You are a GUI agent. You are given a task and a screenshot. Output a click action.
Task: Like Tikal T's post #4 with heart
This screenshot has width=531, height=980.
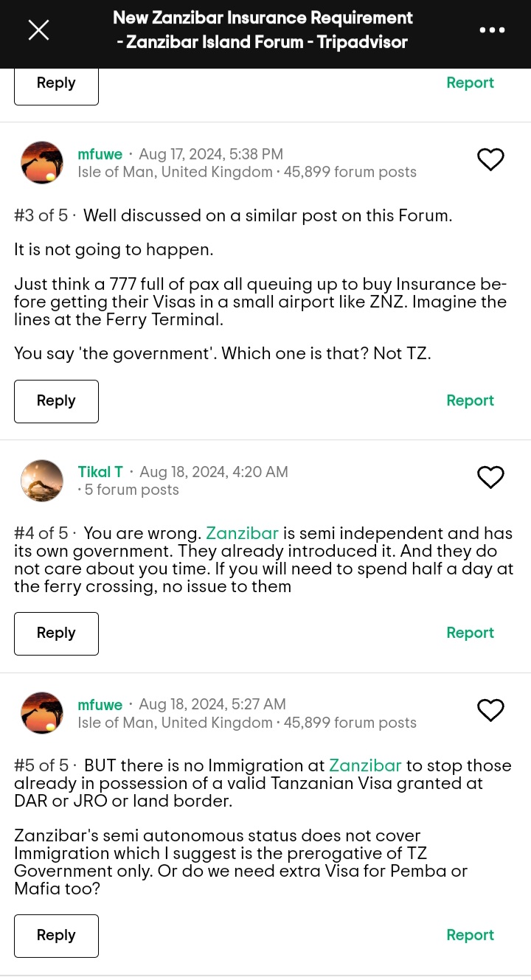click(x=490, y=477)
